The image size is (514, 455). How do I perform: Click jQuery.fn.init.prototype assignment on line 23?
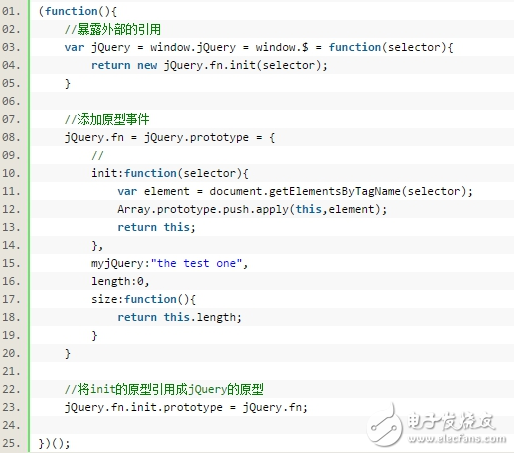point(186,407)
